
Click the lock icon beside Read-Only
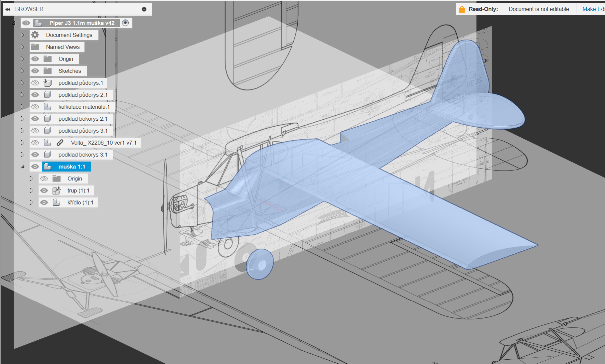tap(462, 9)
